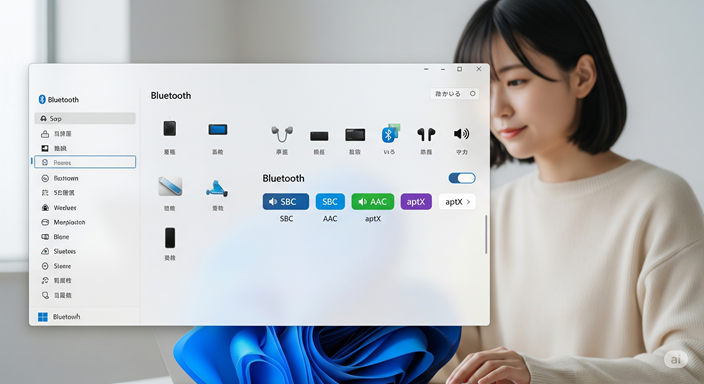This screenshot has width=704, height=384.
Task: Turn off the Bluetooth toggle switch
Action: (462, 178)
